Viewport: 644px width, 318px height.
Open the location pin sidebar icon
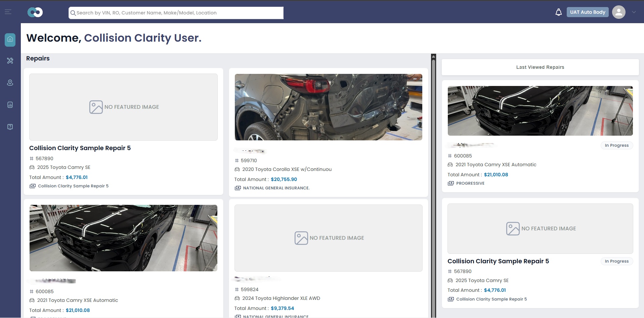10,83
